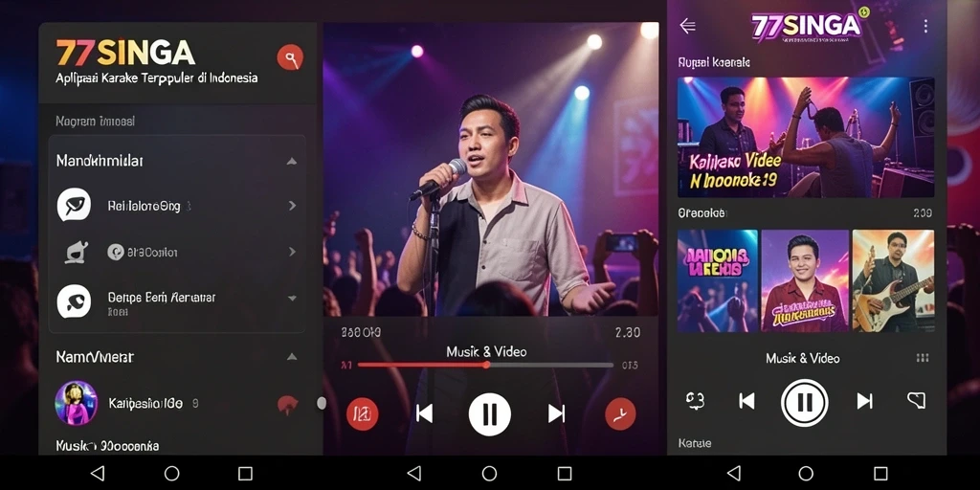Open the Gempe Bem row chat icon
Image resolution: width=980 pixels, height=490 pixels.
click(x=74, y=301)
